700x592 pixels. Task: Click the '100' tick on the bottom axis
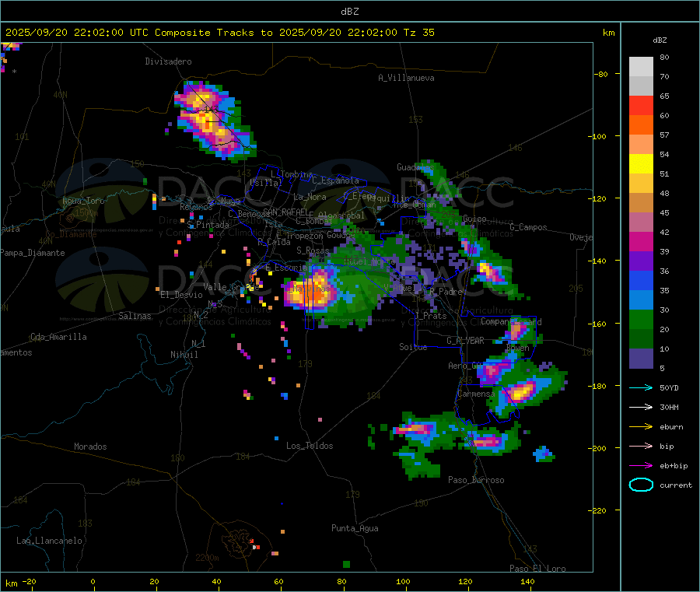(403, 581)
